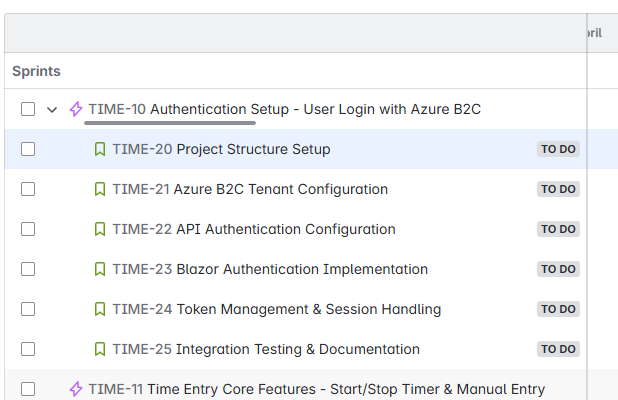Screen dimensions: 618x400
Task: Open the Sprints section header row
Action: click(x=296, y=71)
